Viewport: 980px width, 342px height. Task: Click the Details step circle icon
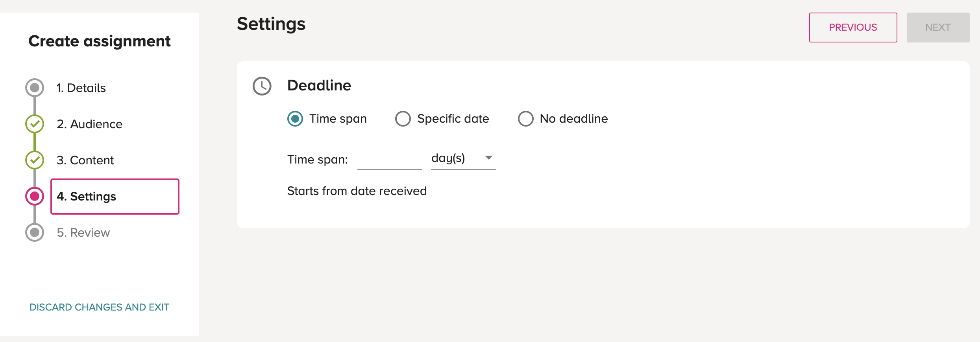click(x=35, y=88)
